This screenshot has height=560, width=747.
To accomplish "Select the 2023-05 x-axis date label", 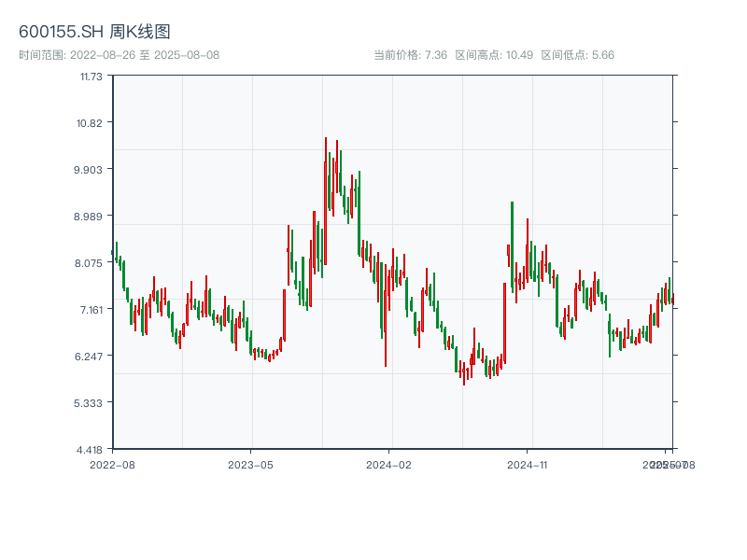I will [x=251, y=464].
